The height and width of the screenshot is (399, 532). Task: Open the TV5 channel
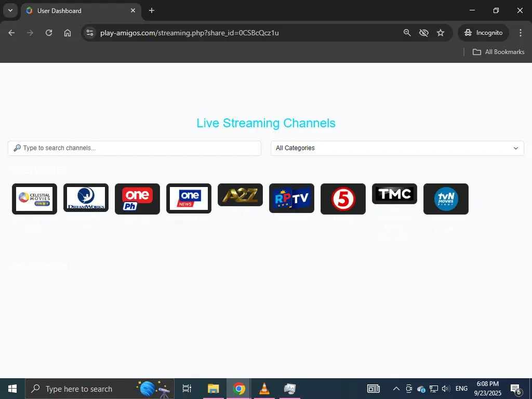click(x=343, y=199)
